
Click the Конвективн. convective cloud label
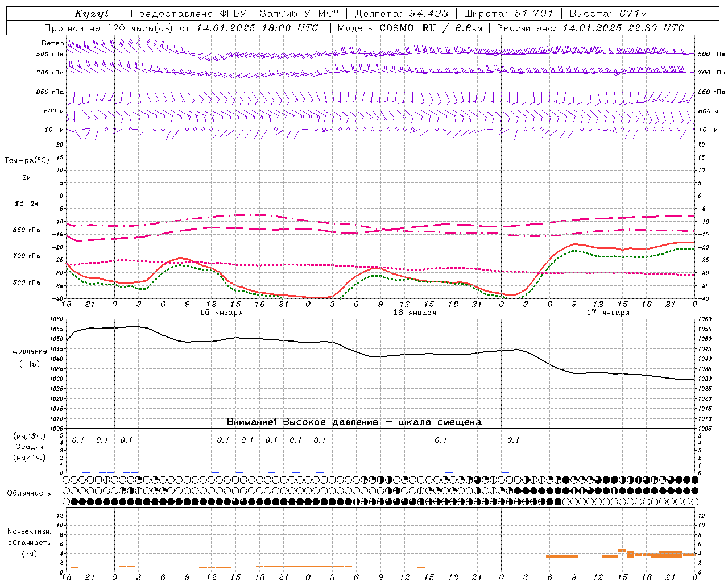pos(29,531)
